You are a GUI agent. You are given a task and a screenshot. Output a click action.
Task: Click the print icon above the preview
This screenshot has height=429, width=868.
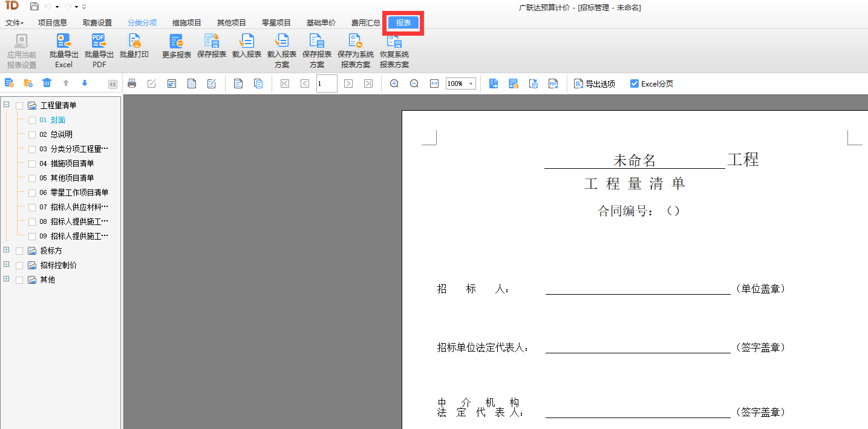(132, 84)
